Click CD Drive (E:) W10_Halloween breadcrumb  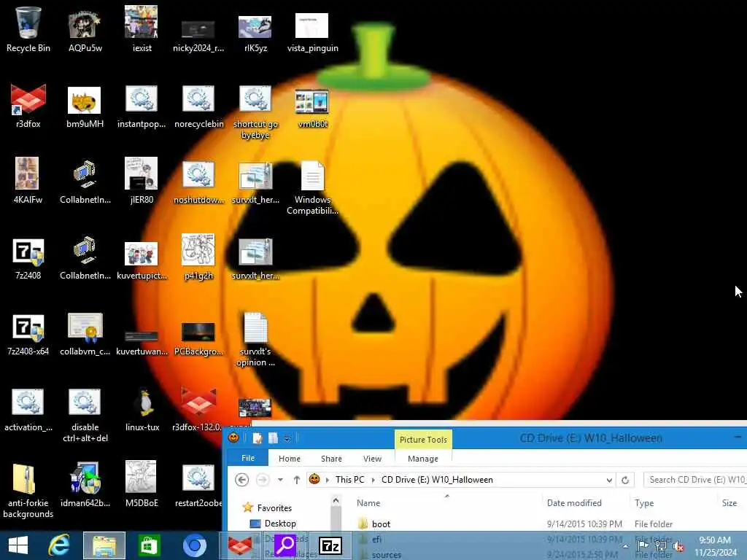437,480
